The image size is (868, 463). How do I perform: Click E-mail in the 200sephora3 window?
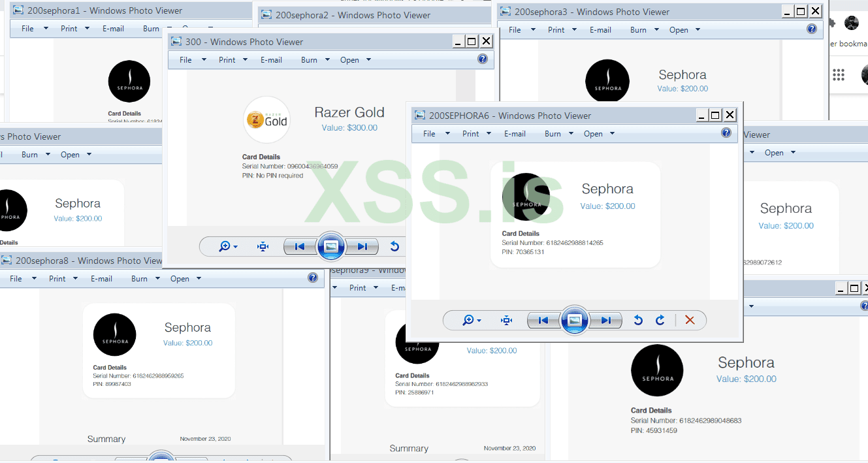click(600, 29)
